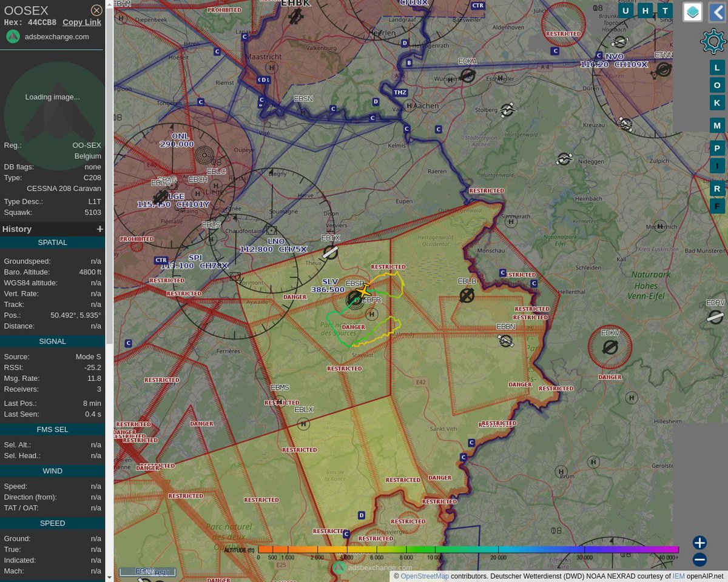Click the Liege airport symbol near LGE

(160, 197)
